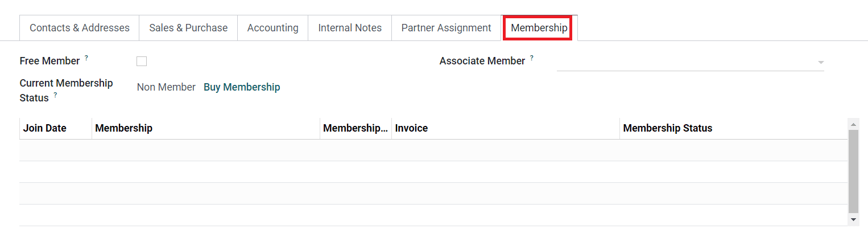
Task: Select the Partner Assignment tab
Action: (446, 28)
